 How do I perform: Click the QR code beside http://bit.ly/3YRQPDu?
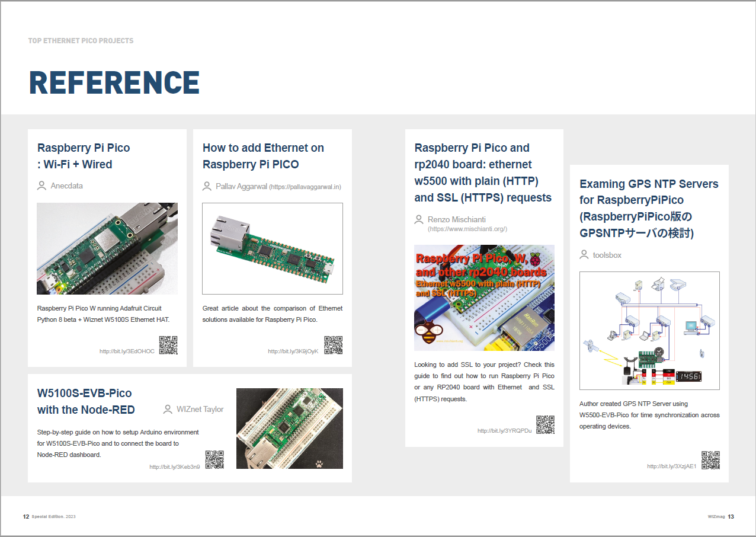(546, 425)
